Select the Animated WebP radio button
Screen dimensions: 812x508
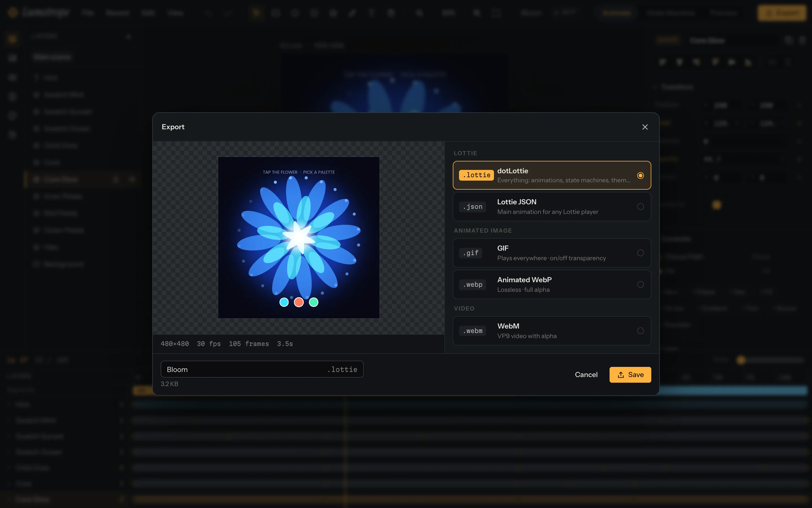coord(640,284)
